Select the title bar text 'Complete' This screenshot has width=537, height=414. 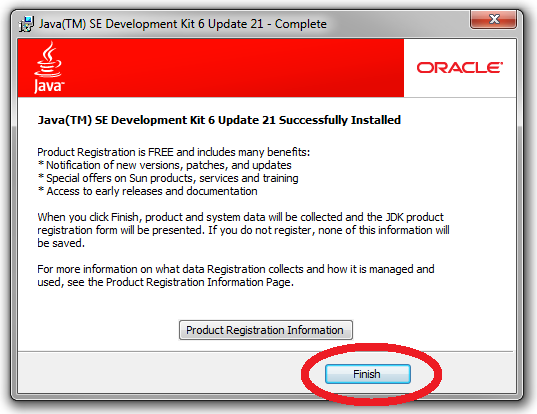click(x=301, y=24)
